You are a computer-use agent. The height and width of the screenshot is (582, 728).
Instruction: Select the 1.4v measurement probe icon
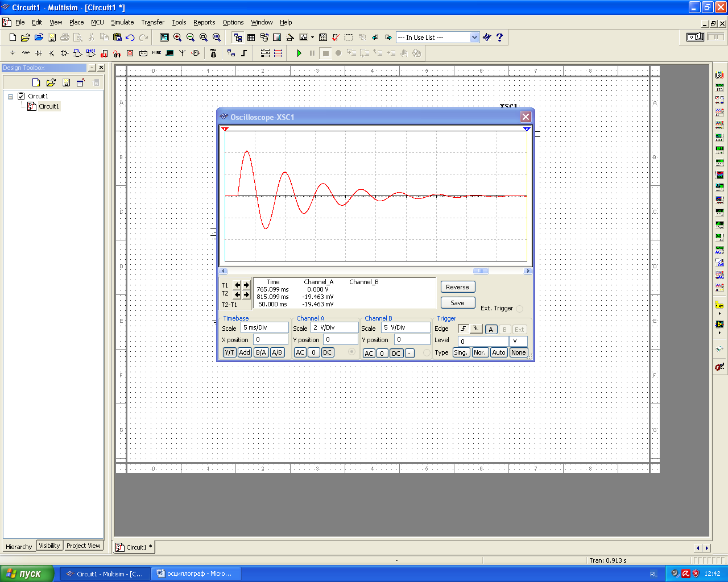[x=719, y=305]
